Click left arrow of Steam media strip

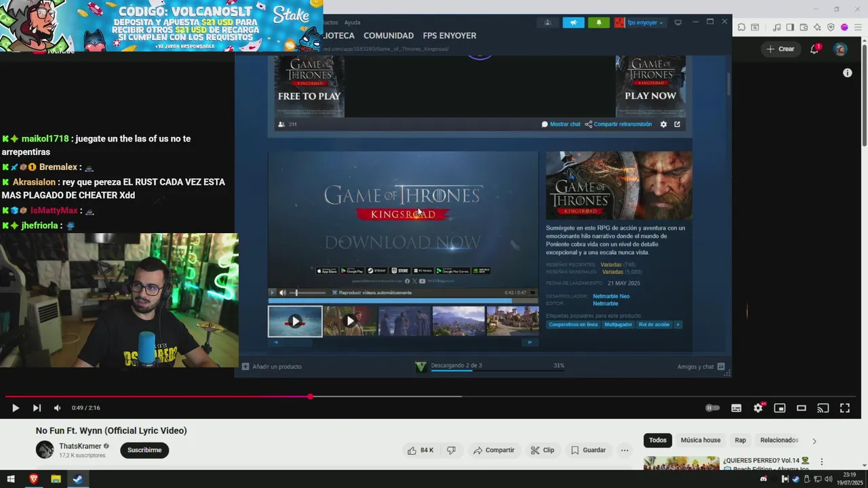point(275,342)
